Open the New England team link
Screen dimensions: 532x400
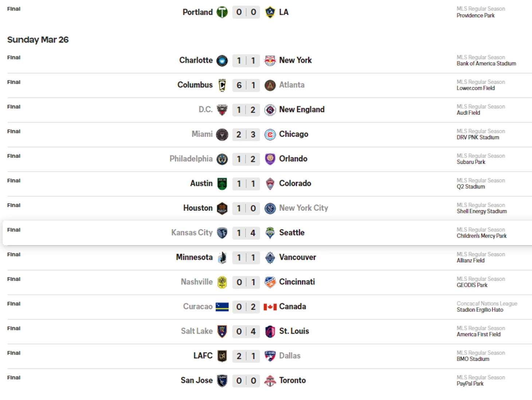[301, 110]
